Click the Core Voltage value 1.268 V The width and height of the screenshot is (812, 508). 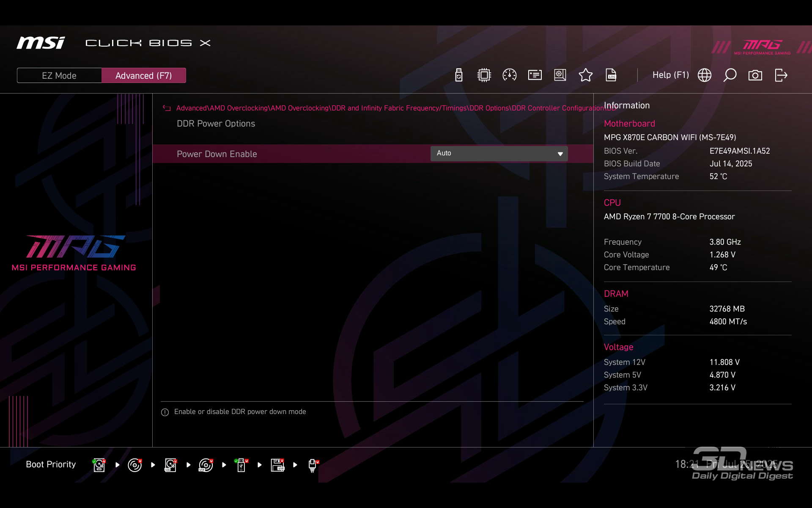tap(722, 255)
